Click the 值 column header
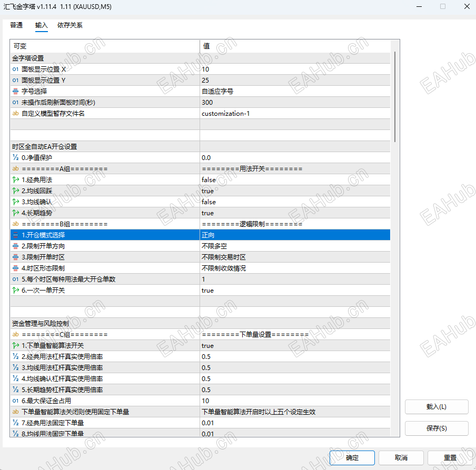Viewport: 476px width, 470px height. 295,46
